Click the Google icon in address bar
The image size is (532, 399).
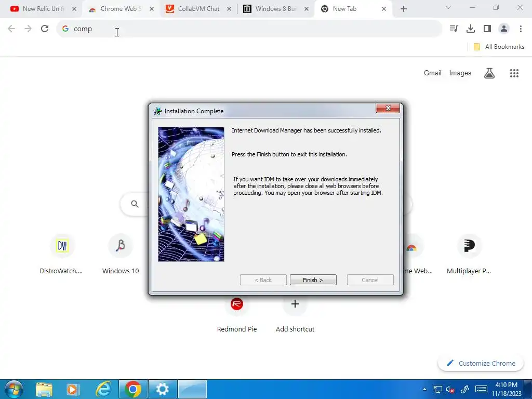click(x=65, y=29)
